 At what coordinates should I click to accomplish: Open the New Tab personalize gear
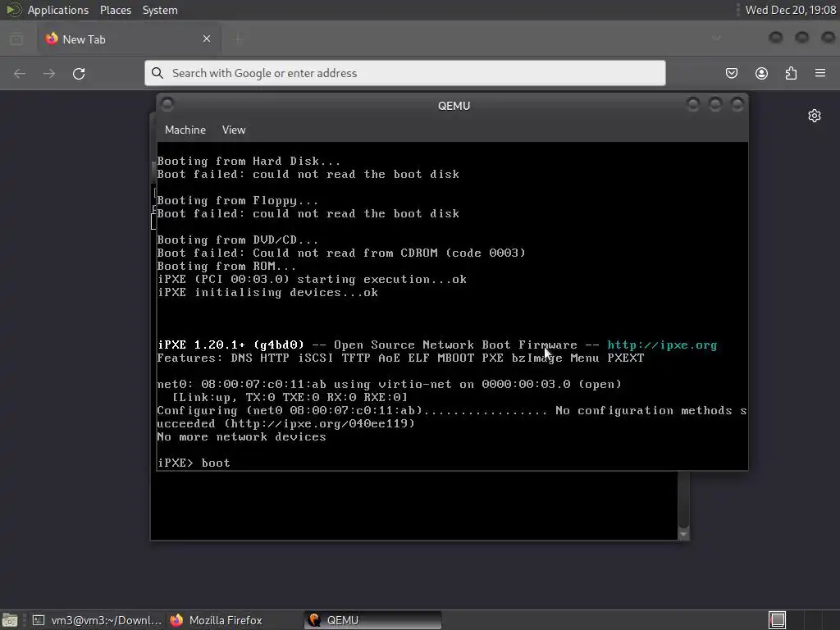tap(815, 116)
